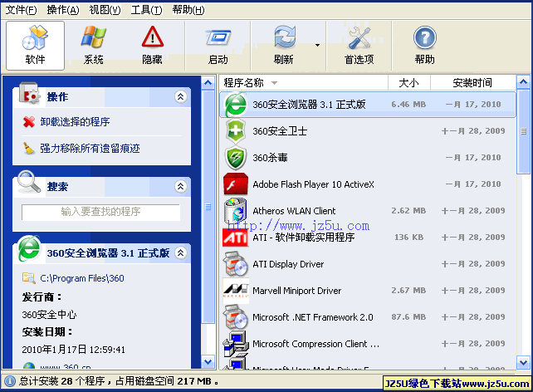
Task: Open the C:\Program Files\360 folder link
Action: pos(82,278)
